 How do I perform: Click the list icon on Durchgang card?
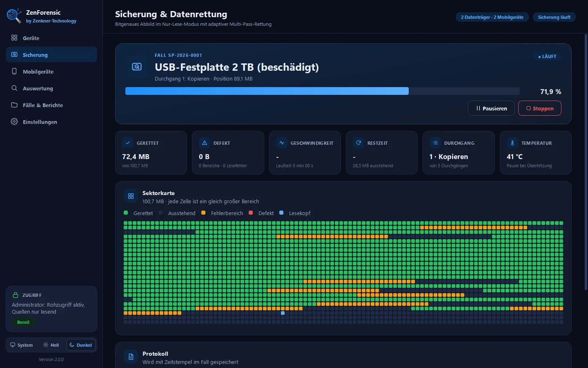435,143
